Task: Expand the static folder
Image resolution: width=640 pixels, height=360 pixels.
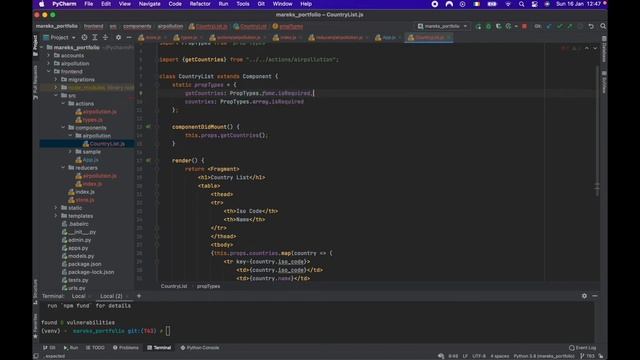Action: (56, 208)
